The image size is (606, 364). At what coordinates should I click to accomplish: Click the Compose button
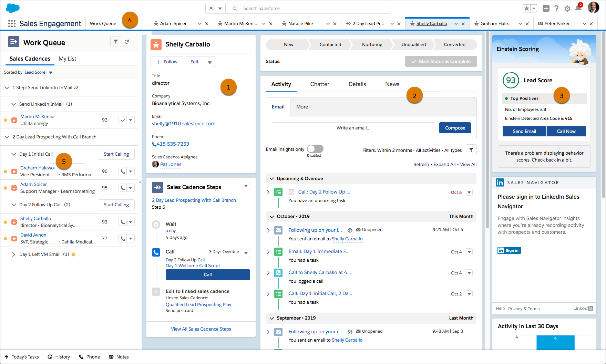pos(455,128)
